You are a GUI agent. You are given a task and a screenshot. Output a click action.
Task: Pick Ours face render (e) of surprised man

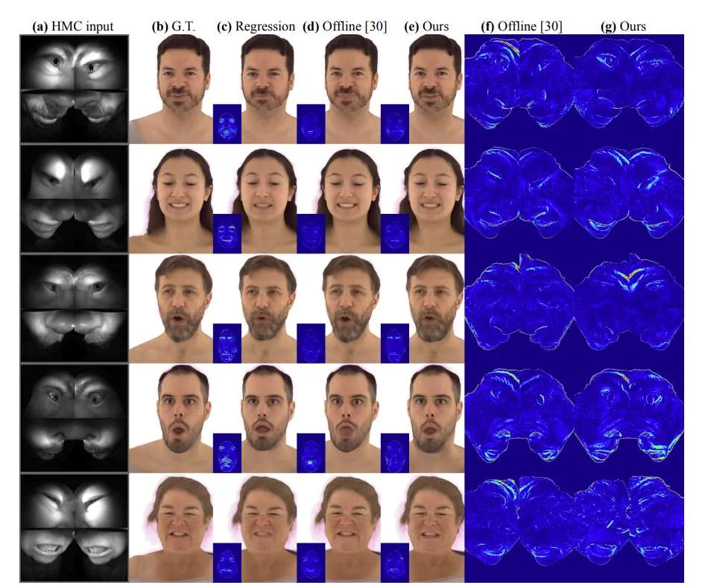(435, 418)
